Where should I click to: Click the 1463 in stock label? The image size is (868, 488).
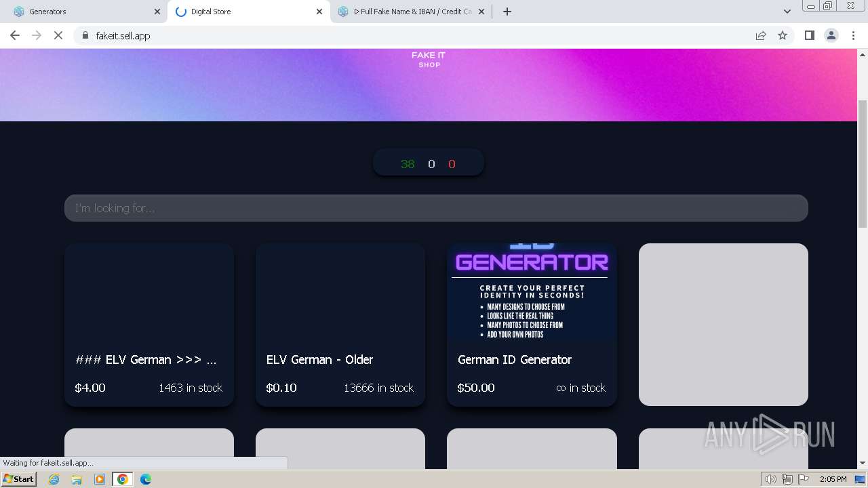click(x=191, y=388)
